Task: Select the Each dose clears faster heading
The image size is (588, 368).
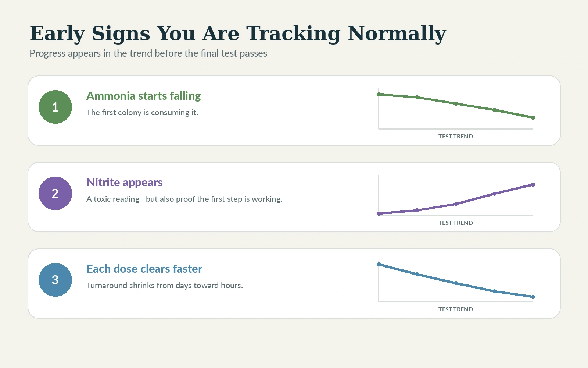Action: (x=144, y=269)
